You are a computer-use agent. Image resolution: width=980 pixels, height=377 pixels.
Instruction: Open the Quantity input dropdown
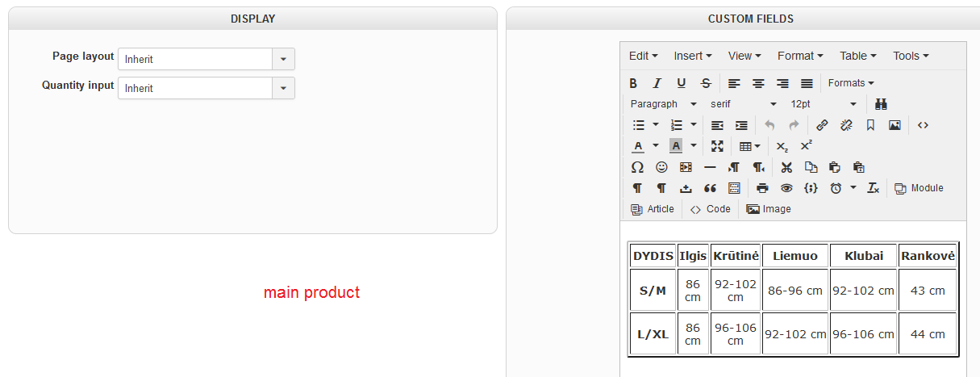tap(206, 88)
